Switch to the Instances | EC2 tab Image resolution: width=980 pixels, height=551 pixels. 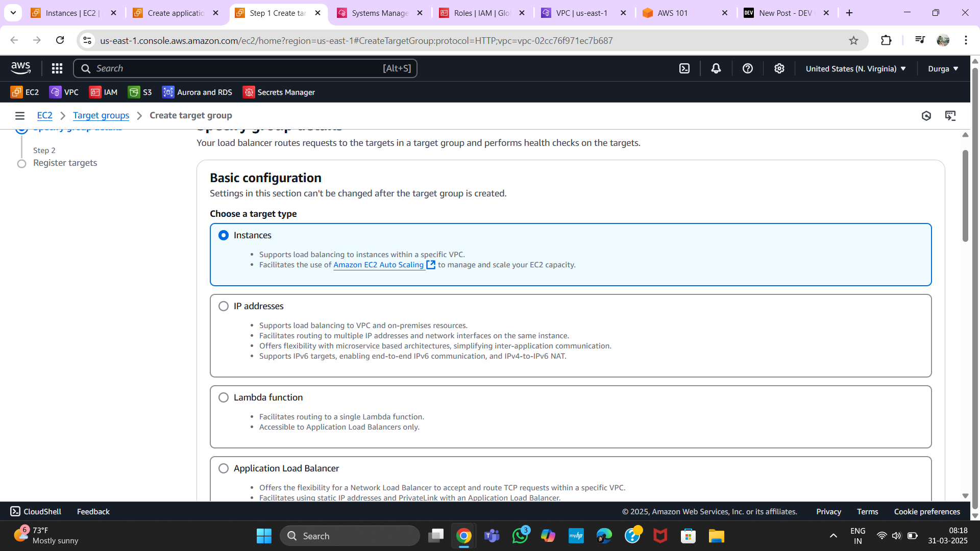tap(75, 13)
